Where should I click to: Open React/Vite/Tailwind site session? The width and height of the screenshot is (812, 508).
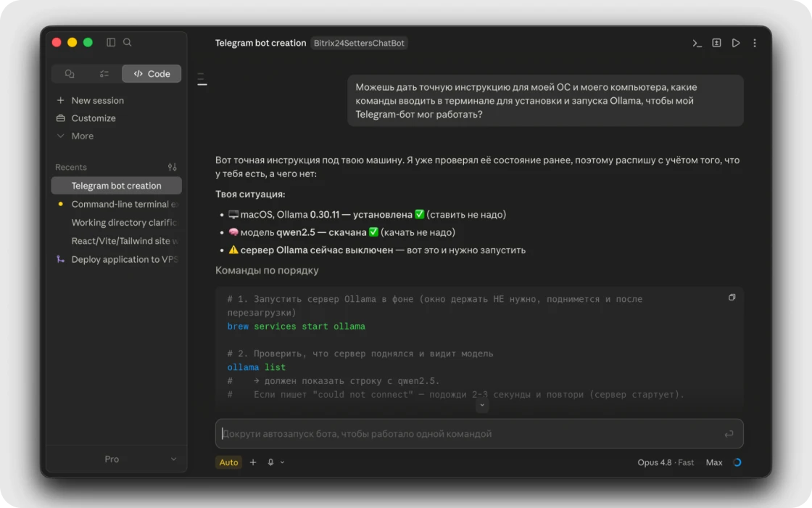click(117, 241)
